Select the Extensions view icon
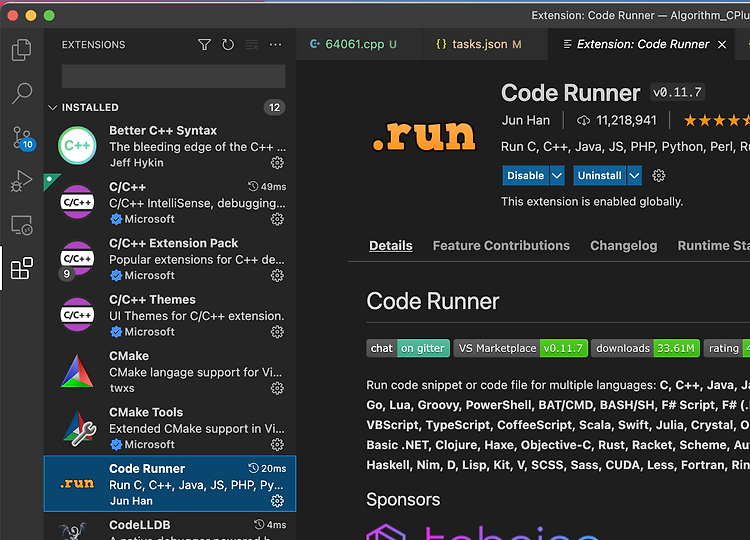Screen dimensions: 750x540 22,268
